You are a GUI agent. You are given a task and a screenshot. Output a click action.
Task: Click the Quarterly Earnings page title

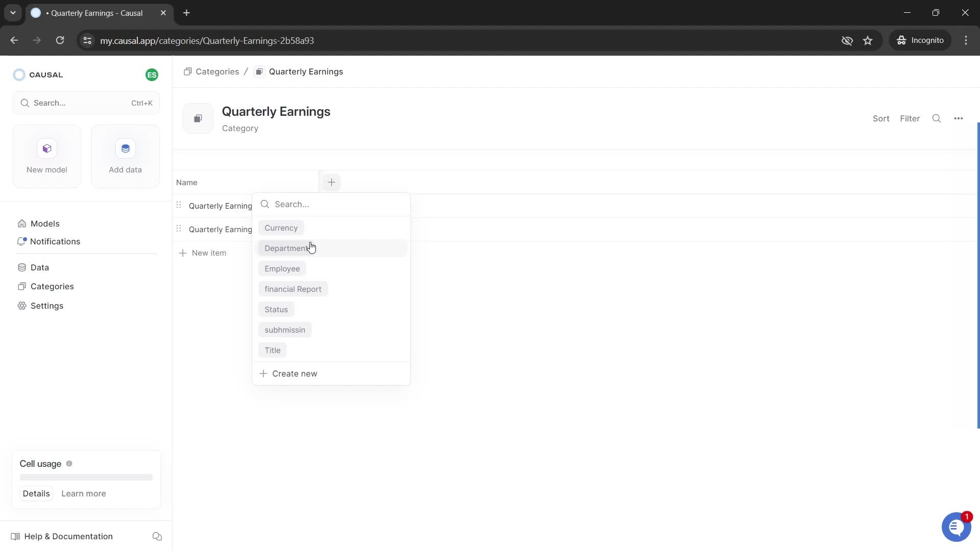[x=276, y=112]
